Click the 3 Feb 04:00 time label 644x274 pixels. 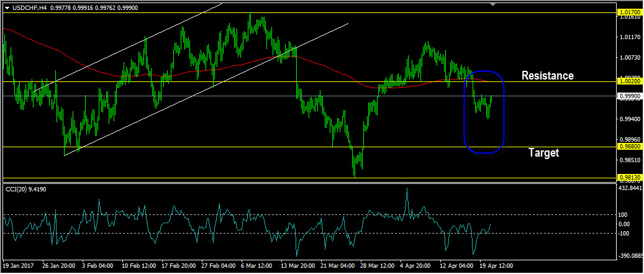tap(98, 266)
